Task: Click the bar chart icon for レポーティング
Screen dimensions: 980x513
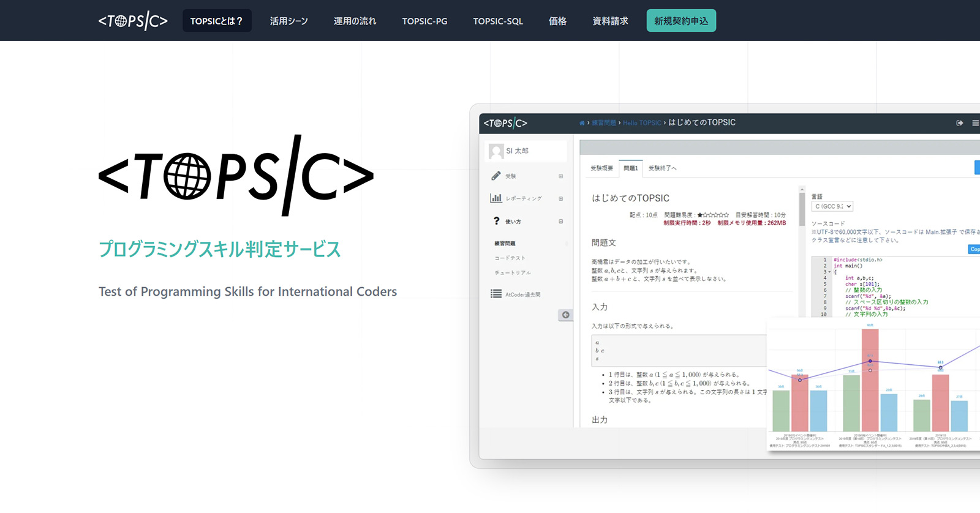Action: coord(496,198)
